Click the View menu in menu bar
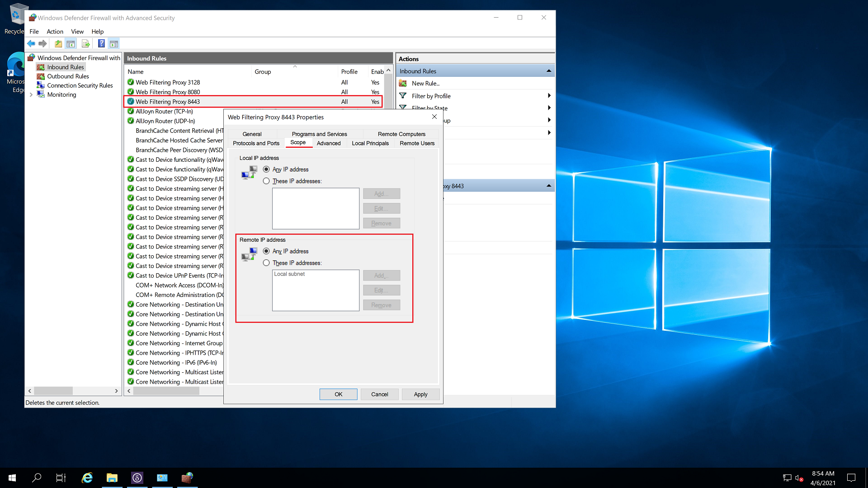 [x=75, y=32]
